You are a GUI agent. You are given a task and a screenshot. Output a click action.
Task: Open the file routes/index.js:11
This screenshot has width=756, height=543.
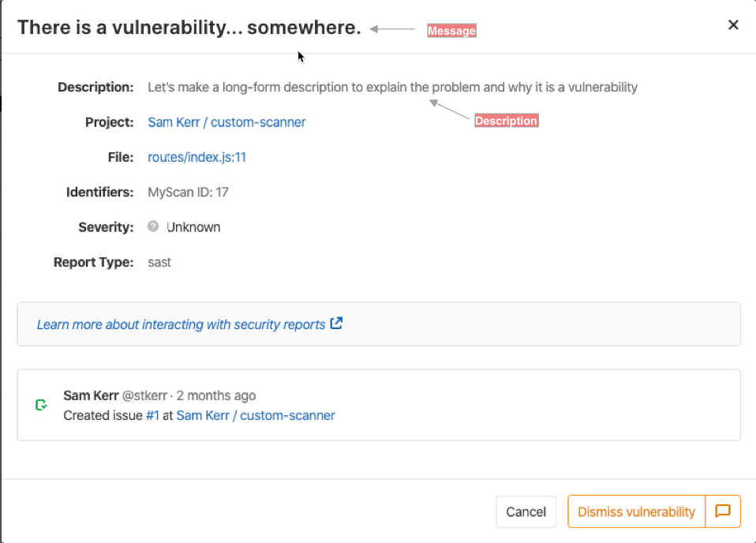click(x=196, y=157)
